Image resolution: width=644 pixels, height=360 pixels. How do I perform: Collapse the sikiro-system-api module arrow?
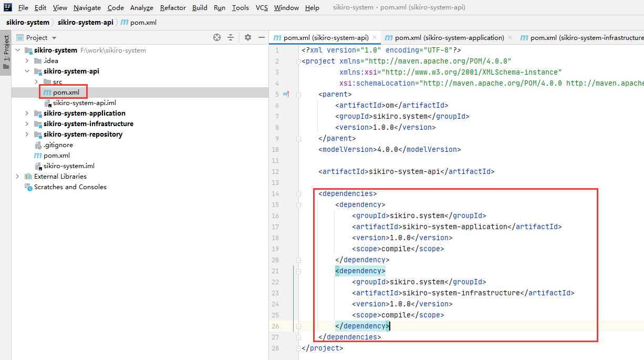(x=27, y=71)
